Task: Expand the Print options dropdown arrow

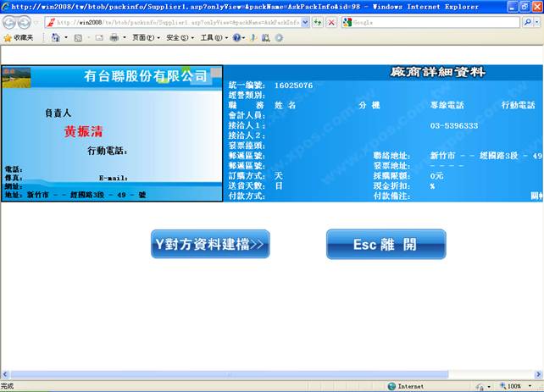Action: pyautogui.click(x=125, y=38)
